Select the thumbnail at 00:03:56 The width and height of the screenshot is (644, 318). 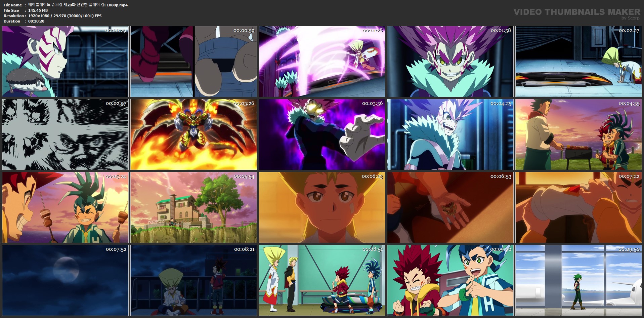pos(322,134)
